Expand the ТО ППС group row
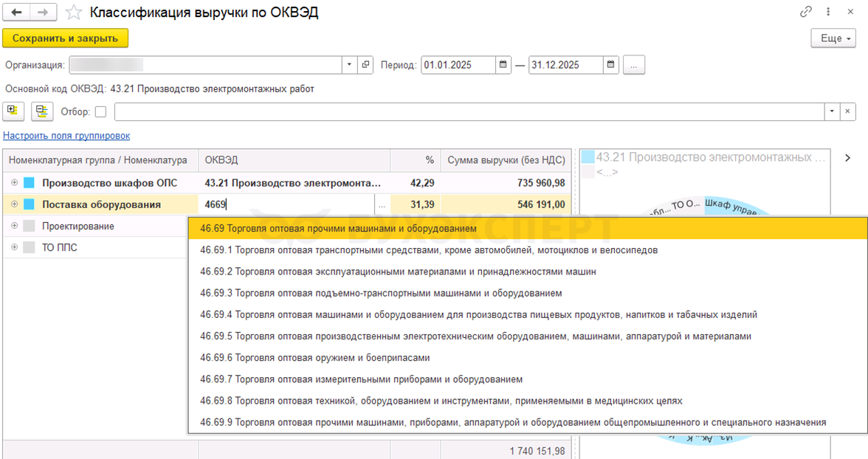868x459 pixels. (x=14, y=247)
